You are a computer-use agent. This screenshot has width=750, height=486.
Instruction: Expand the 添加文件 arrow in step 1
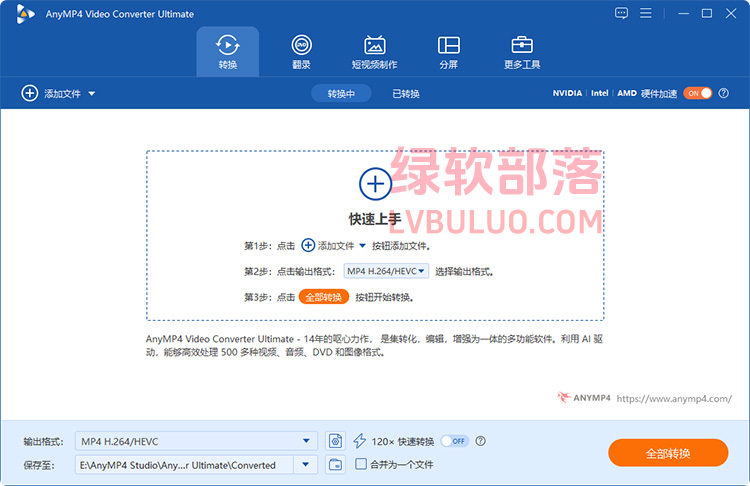click(362, 246)
